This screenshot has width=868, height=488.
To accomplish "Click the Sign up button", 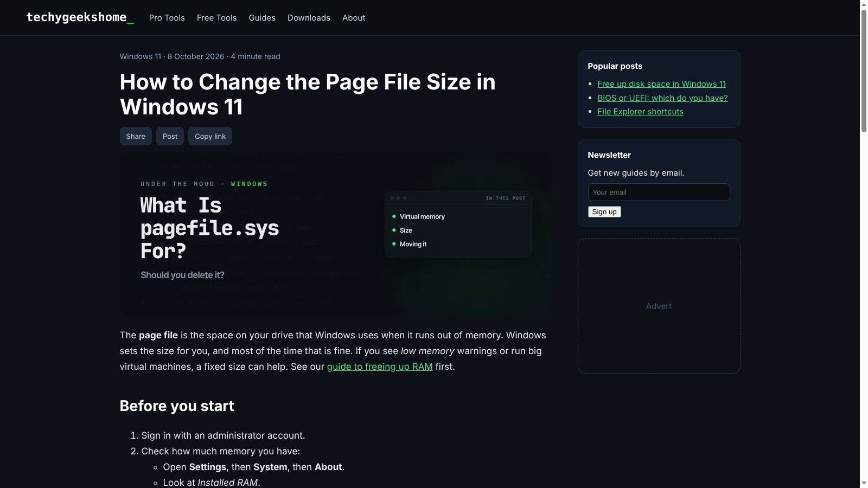I will [x=604, y=211].
